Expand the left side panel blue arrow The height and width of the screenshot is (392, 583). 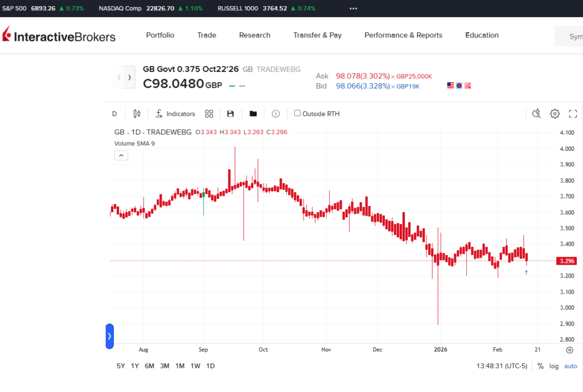point(109,336)
